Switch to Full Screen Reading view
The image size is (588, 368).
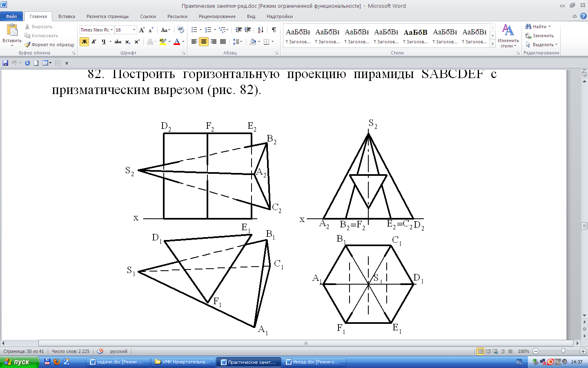pyautogui.click(x=488, y=351)
